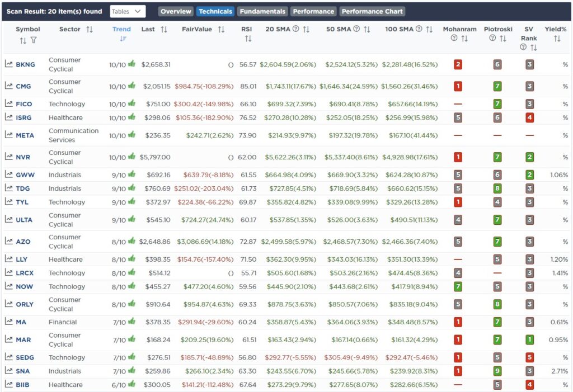Click the Piotroski score badge for CMG

click(497, 86)
